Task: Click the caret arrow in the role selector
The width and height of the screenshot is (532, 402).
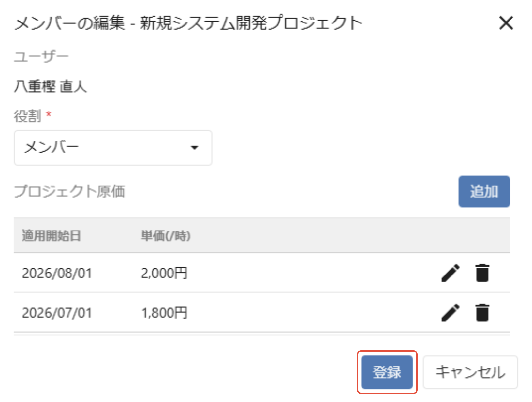Action: click(195, 148)
